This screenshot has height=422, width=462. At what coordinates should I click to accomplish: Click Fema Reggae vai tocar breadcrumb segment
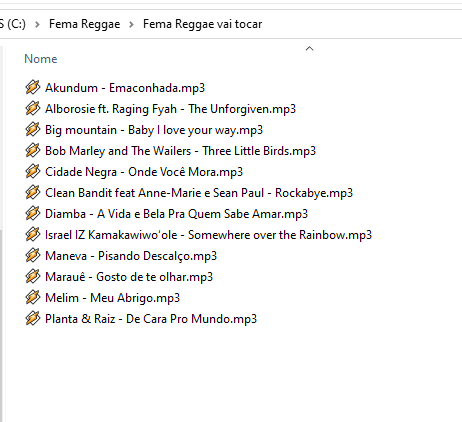pyautogui.click(x=202, y=24)
